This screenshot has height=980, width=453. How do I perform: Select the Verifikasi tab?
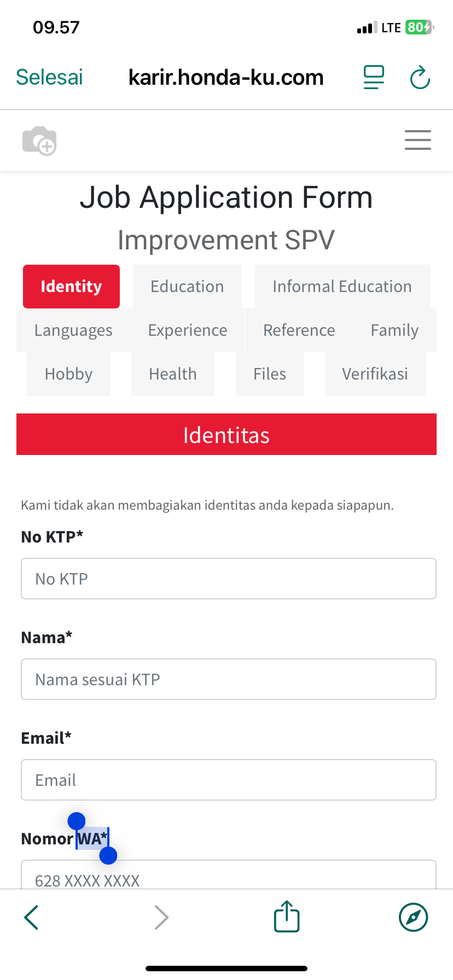pos(375,374)
